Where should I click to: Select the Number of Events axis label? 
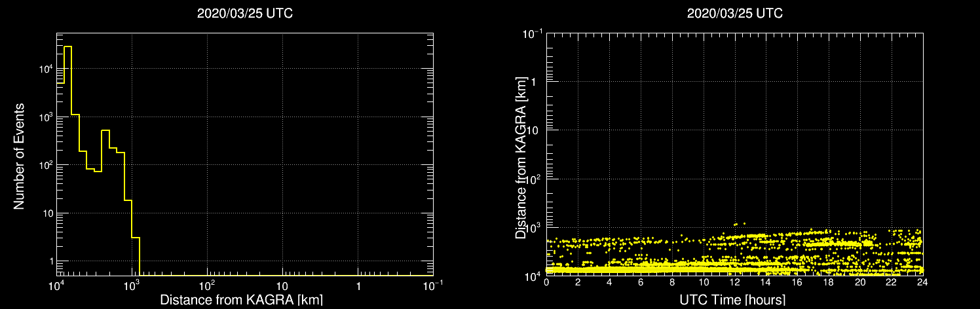[19, 155]
